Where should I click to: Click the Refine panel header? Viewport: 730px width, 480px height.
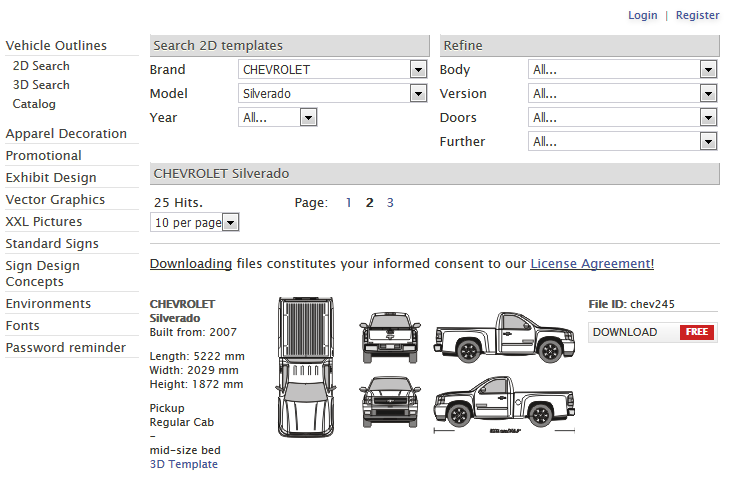point(580,46)
